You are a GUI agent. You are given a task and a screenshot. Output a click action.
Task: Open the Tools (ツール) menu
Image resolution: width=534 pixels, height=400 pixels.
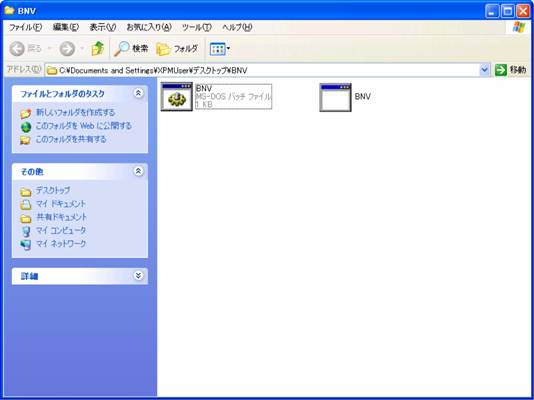pyautogui.click(x=197, y=27)
